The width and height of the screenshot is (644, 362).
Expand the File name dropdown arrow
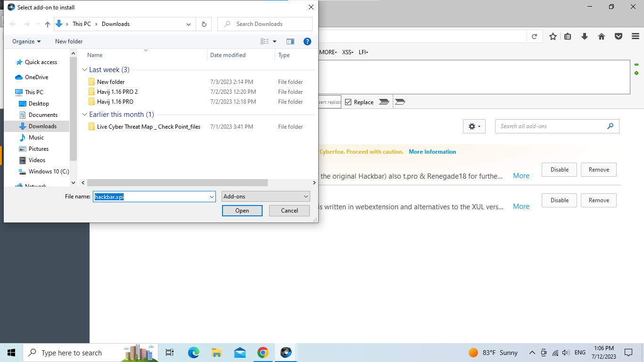coord(212,197)
